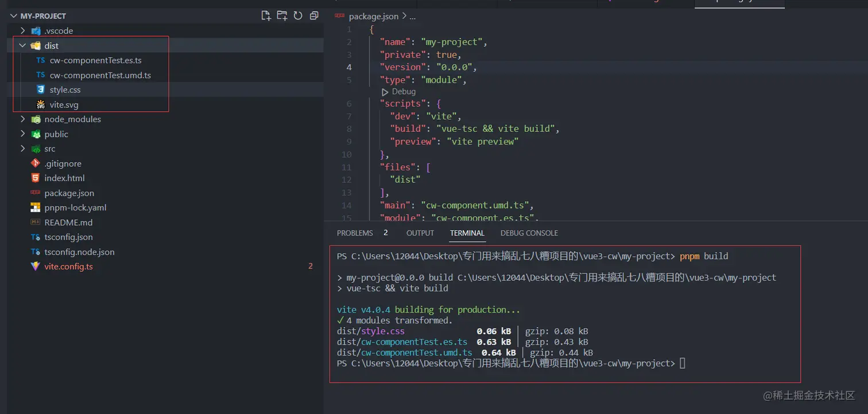Click the "pnpm build" command in the terminal
The height and width of the screenshot is (414, 868).
[704, 256]
